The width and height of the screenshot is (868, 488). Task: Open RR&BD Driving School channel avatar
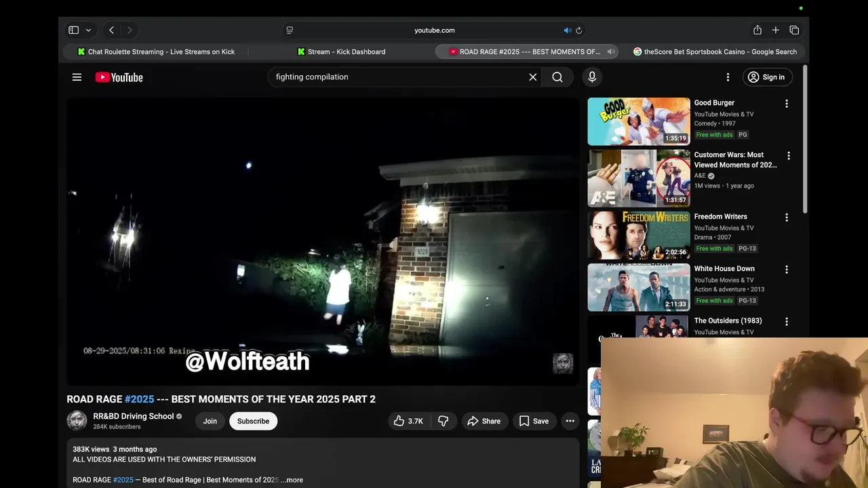click(x=77, y=421)
